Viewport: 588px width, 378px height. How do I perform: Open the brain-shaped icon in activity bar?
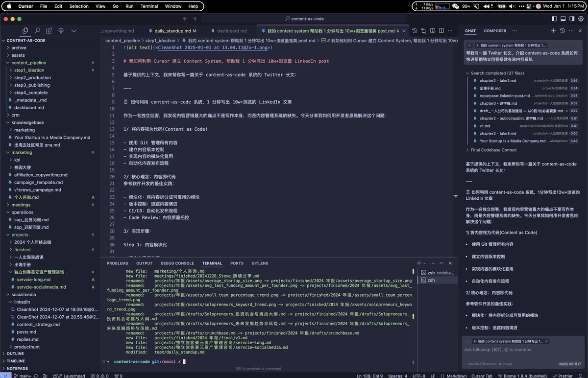pyautogui.click(x=61, y=30)
